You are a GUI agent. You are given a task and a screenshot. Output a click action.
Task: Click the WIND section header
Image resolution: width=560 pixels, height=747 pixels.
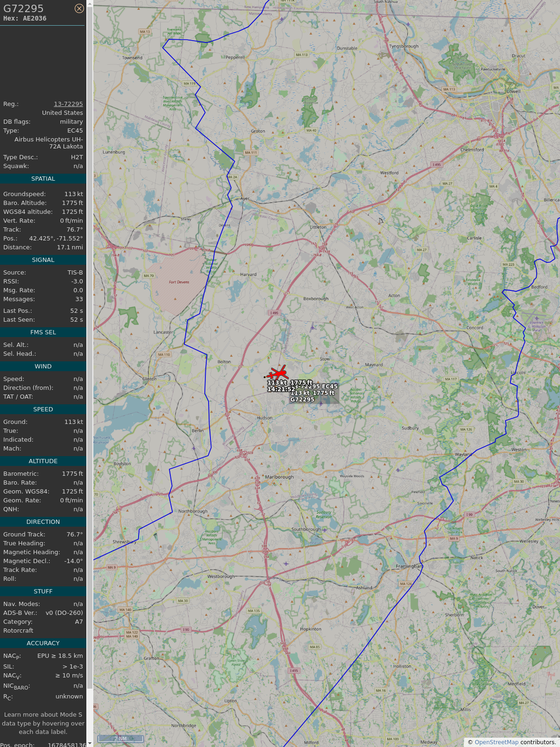(x=43, y=366)
